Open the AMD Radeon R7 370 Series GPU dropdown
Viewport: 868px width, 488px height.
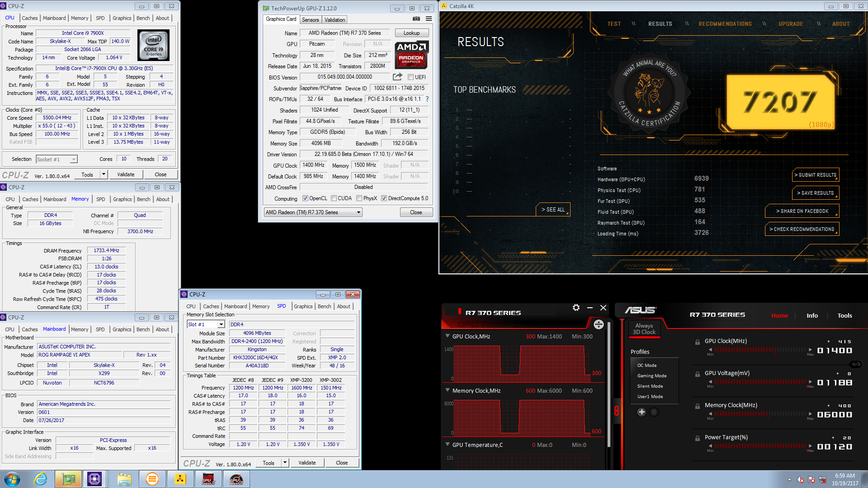(x=313, y=212)
